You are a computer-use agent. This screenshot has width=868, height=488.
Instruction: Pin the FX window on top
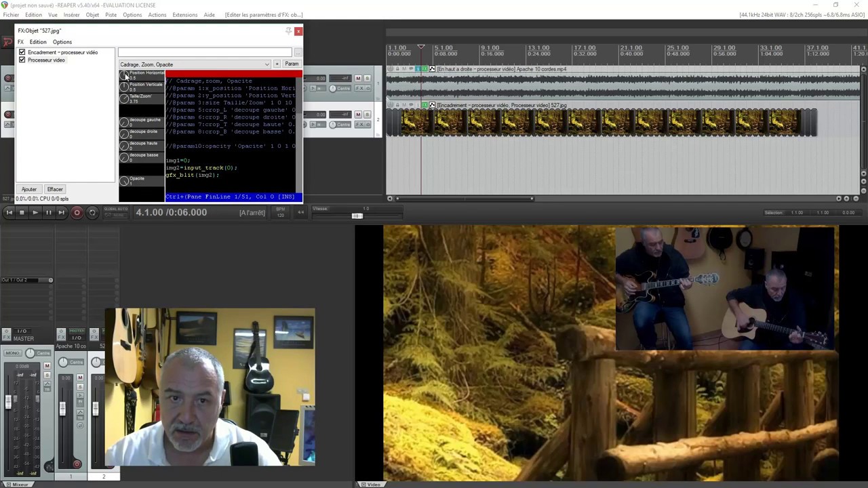pos(288,30)
